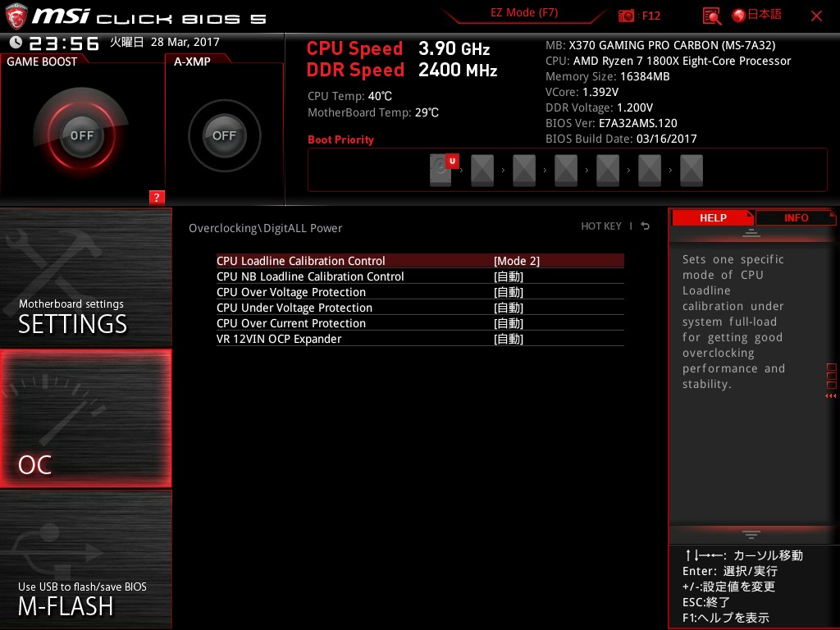Select the sixth boot priority slot
The image size is (840, 630).
pos(650,171)
